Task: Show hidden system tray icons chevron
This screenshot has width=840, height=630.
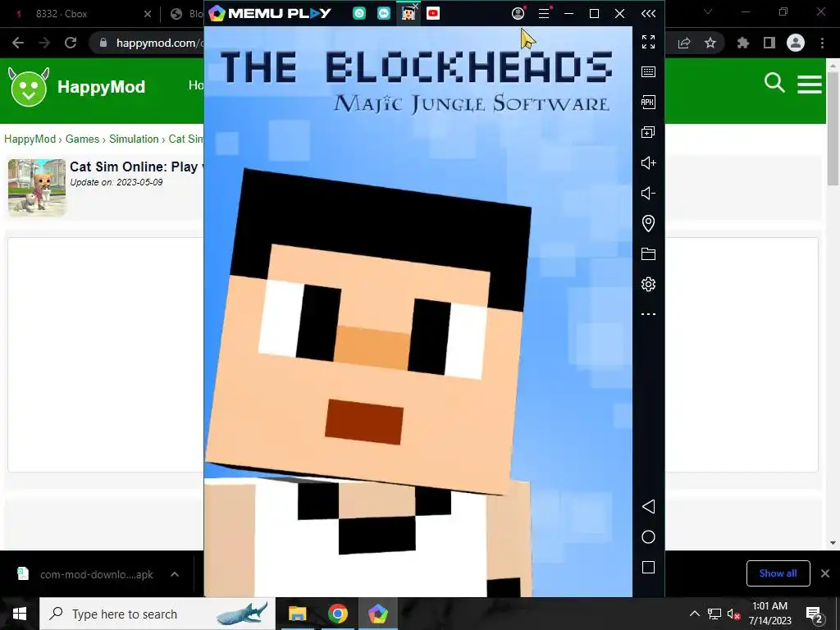Action: (694, 614)
